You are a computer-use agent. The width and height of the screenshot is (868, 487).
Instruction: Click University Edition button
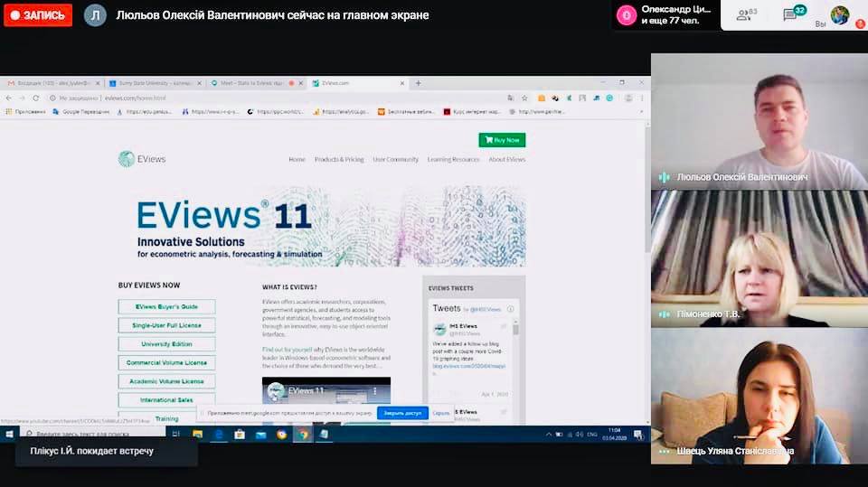coord(166,344)
